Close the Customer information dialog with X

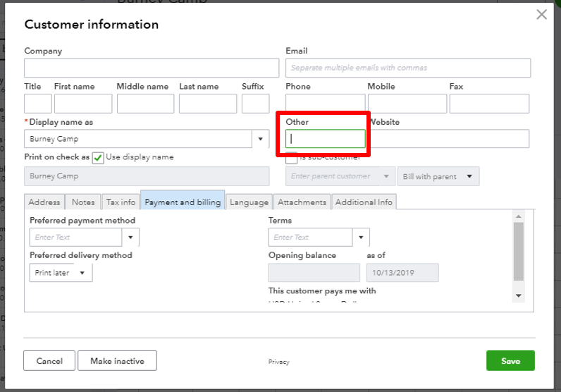tap(541, 15)
